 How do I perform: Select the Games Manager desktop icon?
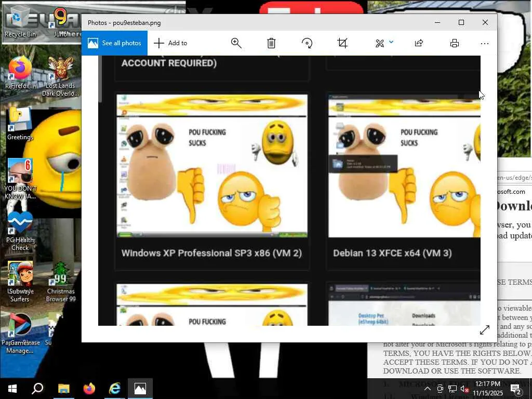20,333
